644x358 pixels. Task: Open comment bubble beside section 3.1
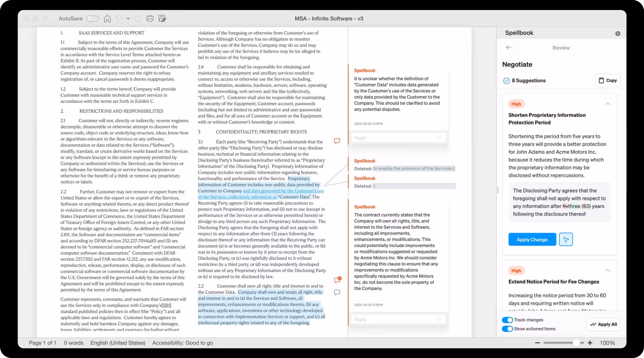point(337,141)
